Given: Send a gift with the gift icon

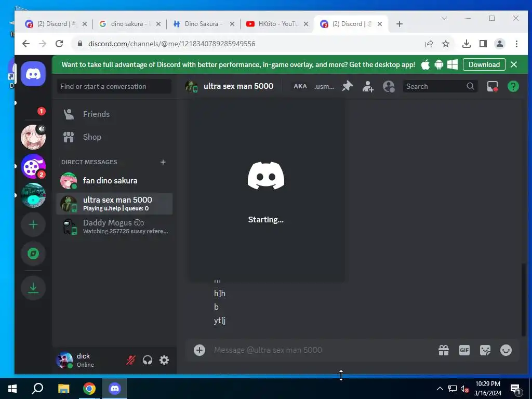Looking at the screenshot, I should [x=444, y=350].
